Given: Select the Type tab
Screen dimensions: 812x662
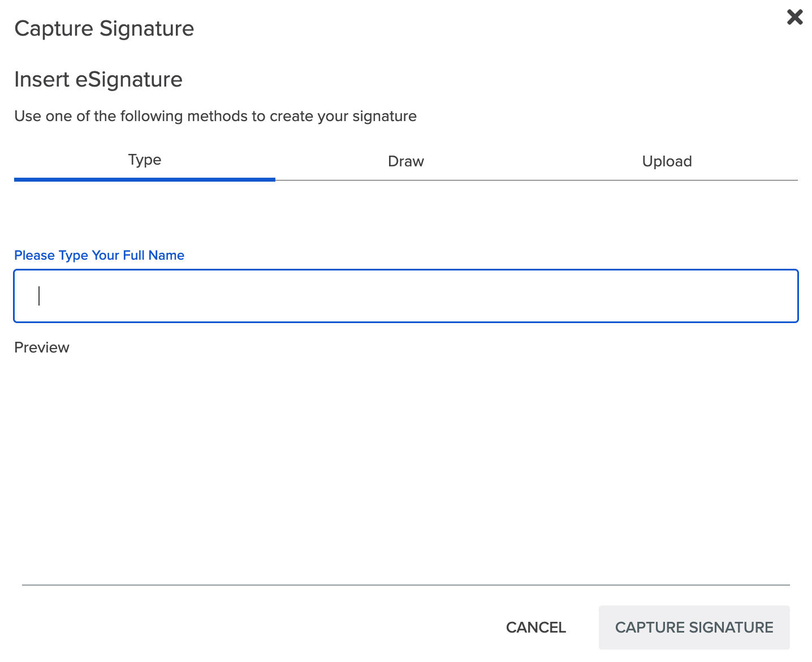Looking at the screenshot, I should pos(144,160).
